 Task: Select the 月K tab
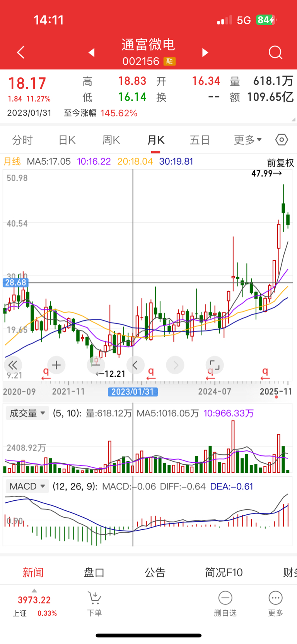tap(156, 140)
